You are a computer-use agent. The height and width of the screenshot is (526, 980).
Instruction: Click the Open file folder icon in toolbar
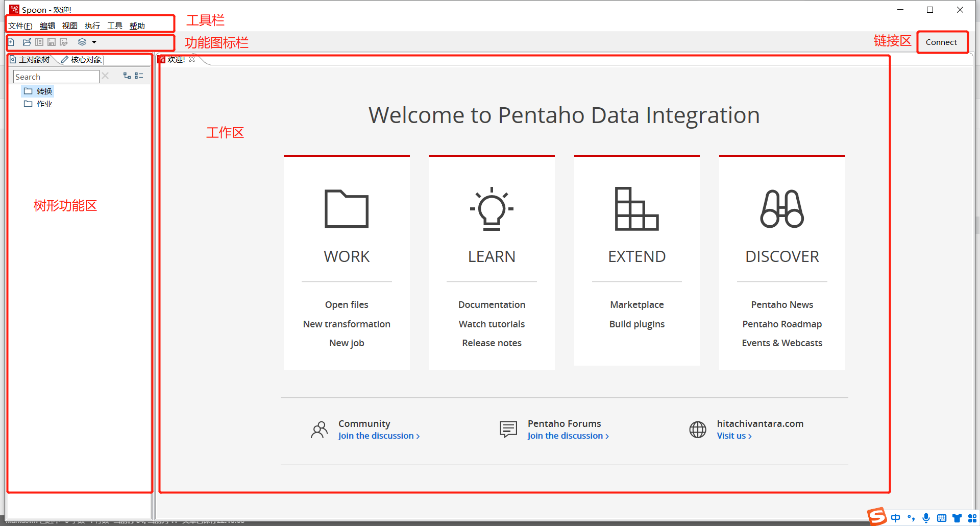[27, 42]
